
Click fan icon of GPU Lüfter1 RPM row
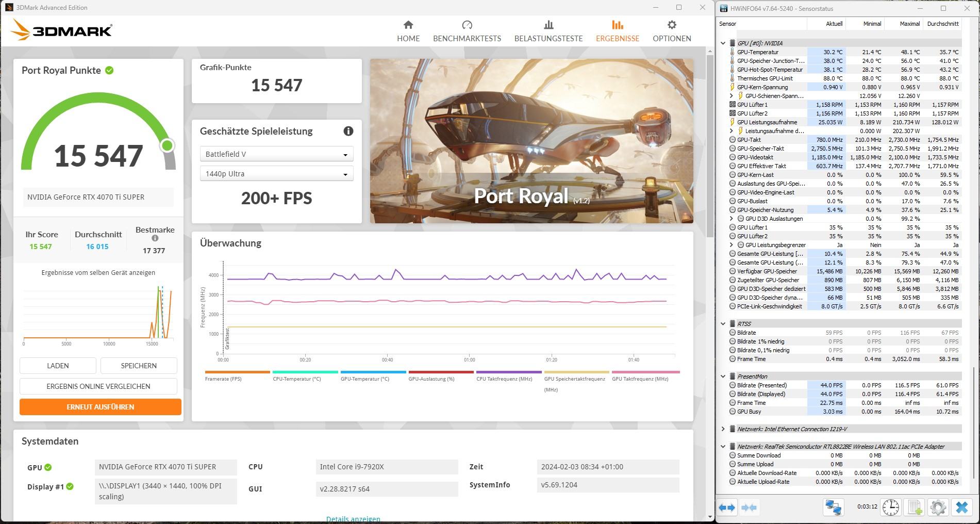point(733,105)
